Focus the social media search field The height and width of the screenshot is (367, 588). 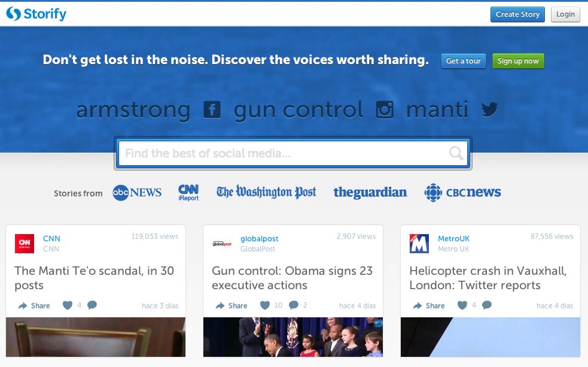pos(284,153)
